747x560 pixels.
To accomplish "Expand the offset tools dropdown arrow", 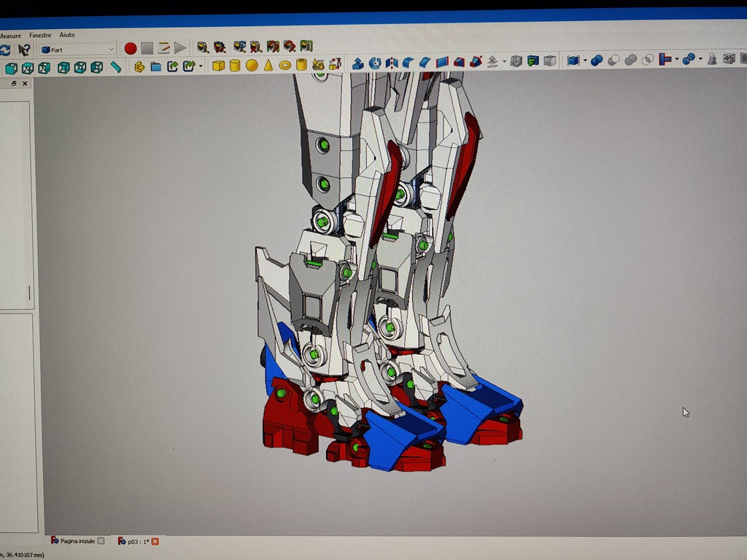I will [504, 62].
